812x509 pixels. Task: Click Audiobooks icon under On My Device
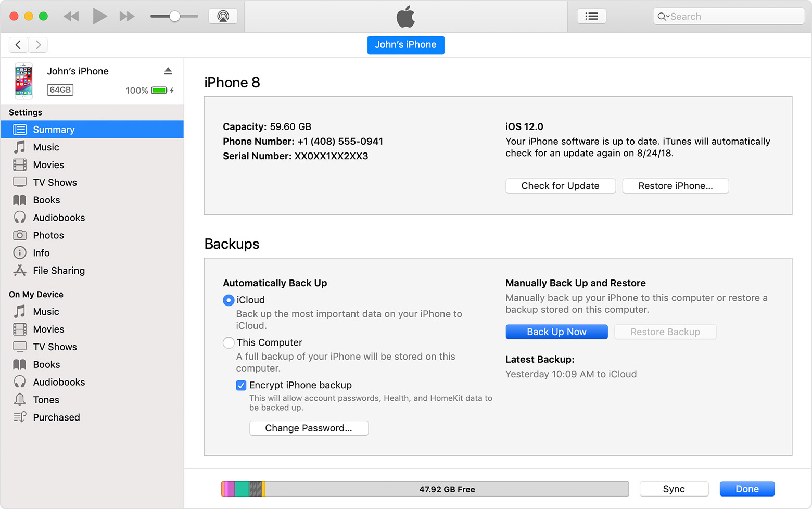pos(20,382)
